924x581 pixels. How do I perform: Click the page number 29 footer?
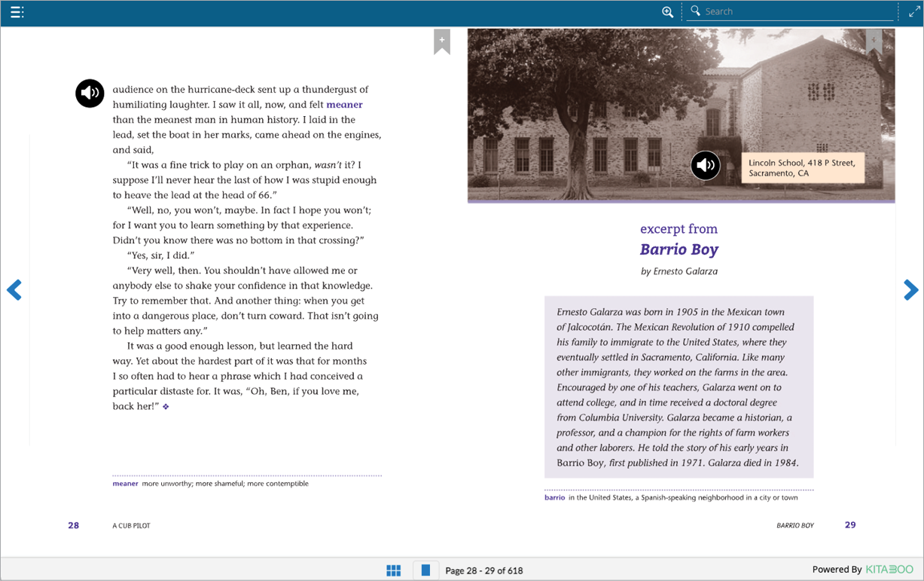pyautogui.click(x=850, y=524)
